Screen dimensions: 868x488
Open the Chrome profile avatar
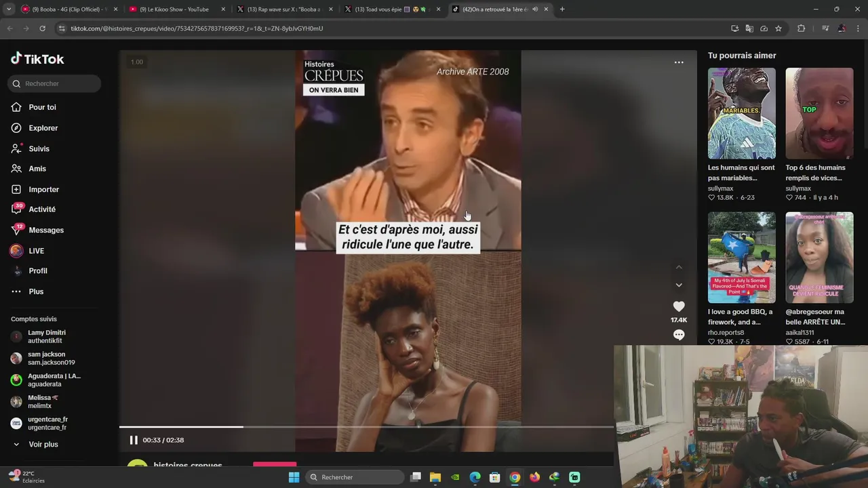[x=842, y=28]
